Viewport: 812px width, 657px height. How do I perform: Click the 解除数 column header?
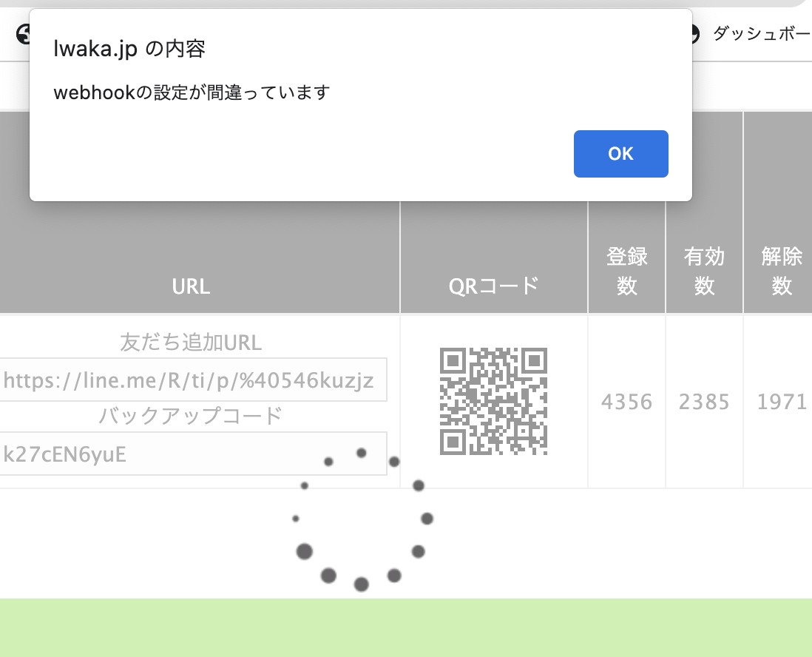click(x=781, y=271)
